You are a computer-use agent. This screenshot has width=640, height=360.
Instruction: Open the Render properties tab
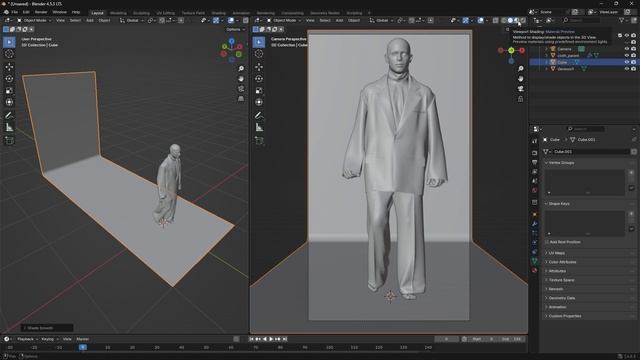point(535,153)
